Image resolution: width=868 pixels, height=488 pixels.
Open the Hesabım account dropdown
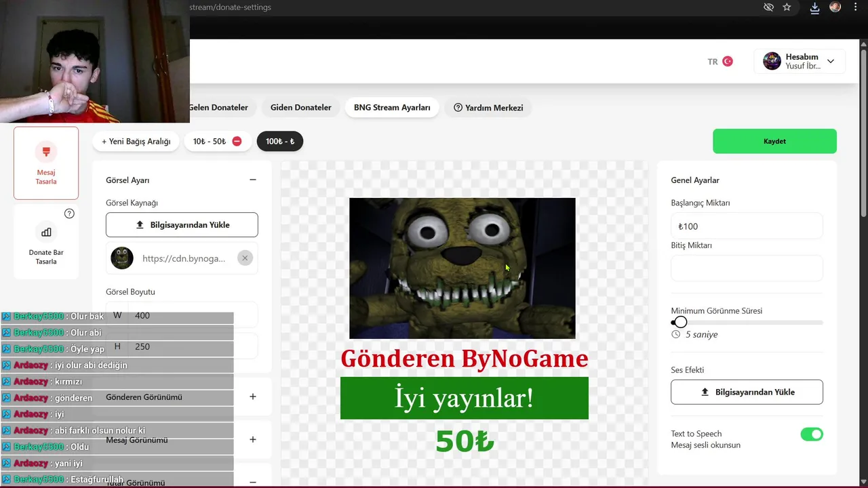(x=800, y=61)
